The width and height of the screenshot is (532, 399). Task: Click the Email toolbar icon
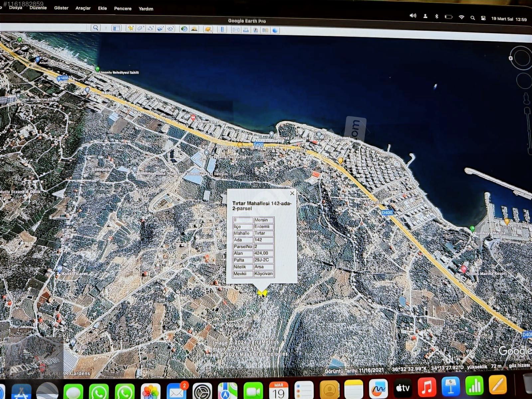pyautogui.click(x=236, y=30)
